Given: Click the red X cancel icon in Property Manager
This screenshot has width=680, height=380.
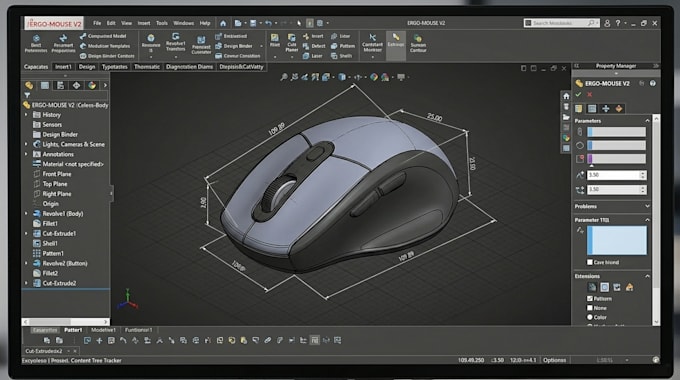Looking at the screenshot, I should pos(589,94).
